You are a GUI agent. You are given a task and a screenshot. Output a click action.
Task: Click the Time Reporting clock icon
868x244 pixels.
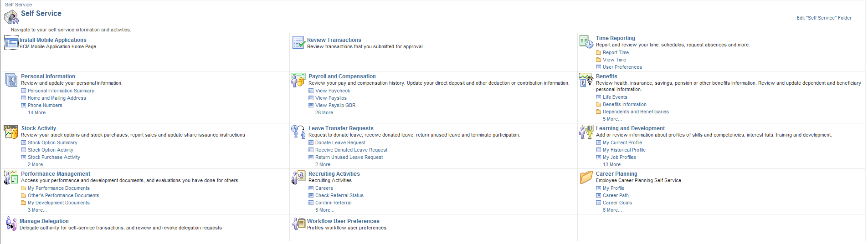coord(586,41)
